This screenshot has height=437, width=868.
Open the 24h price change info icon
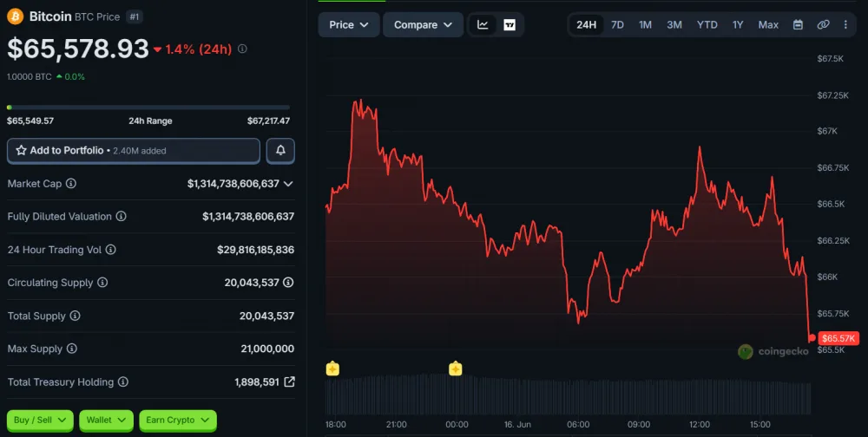point(242,49)
